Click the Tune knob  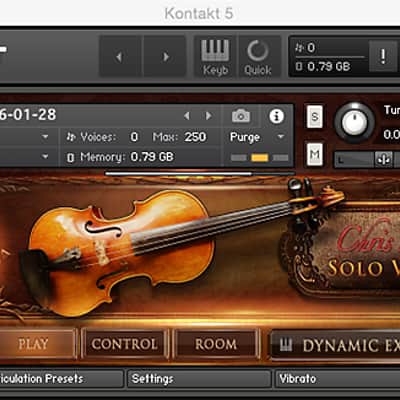pos(354,123)
